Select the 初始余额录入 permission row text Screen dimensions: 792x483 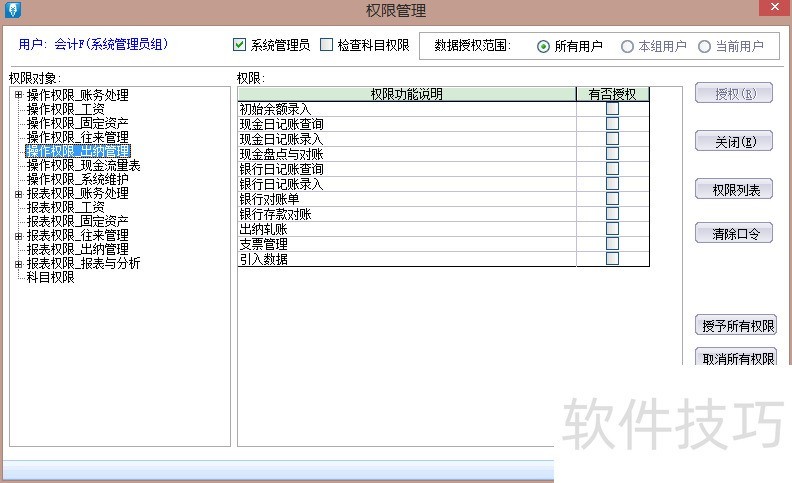coord(275,109)
